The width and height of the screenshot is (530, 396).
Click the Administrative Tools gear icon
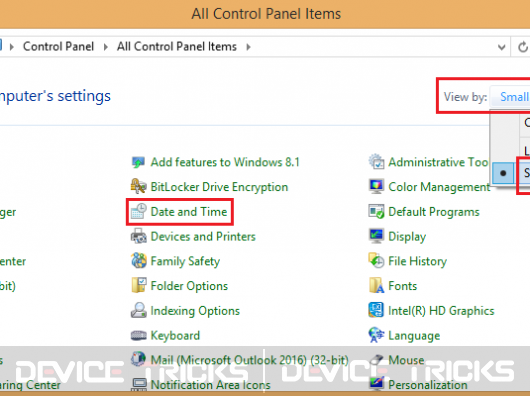coord(376,162)
